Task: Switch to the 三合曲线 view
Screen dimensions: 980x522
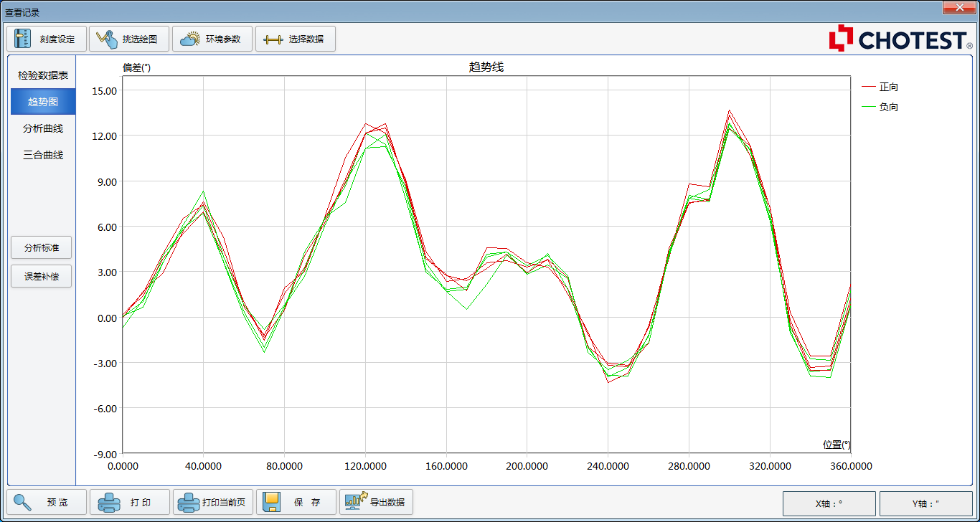Action: click(x=43, y=155)
